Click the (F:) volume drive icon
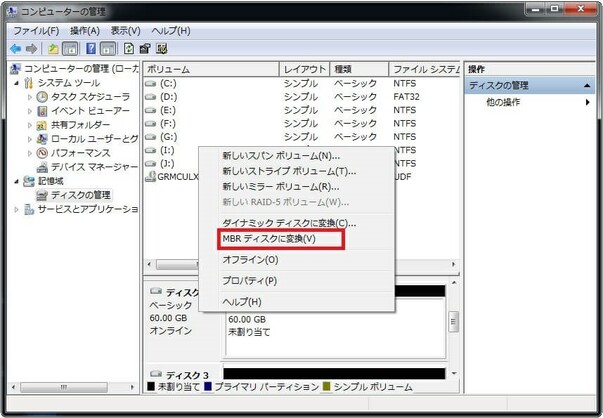Image resolution: width=603 pixels, height=418 pixels. (150, 123)
